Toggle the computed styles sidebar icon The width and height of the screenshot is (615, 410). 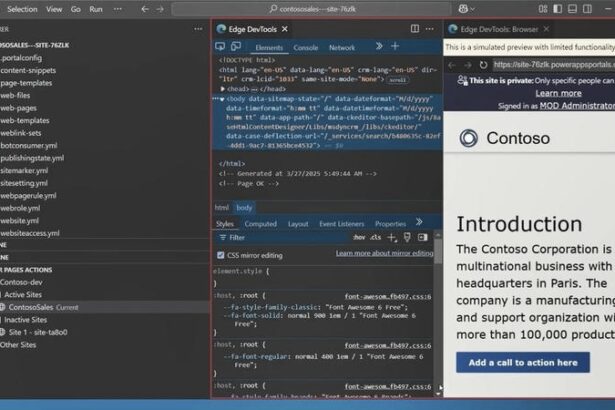pos(422,237)
